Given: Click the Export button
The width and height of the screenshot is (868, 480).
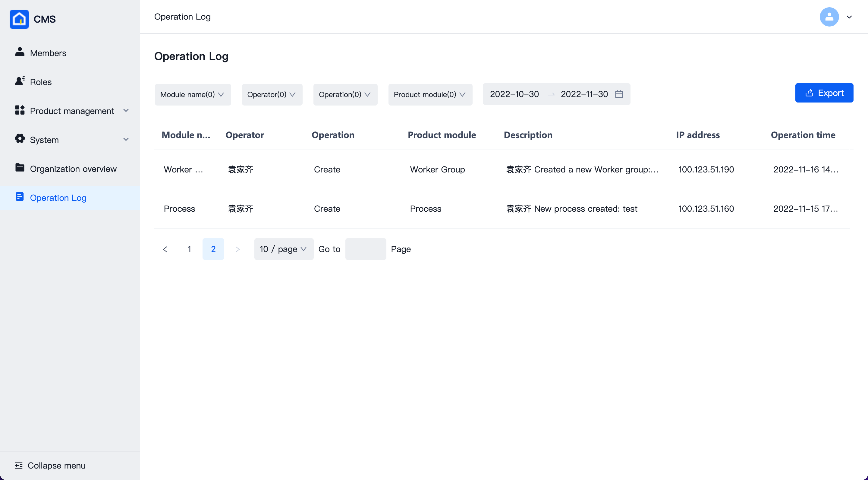Looking at the screenshot, I should (824, 93).
